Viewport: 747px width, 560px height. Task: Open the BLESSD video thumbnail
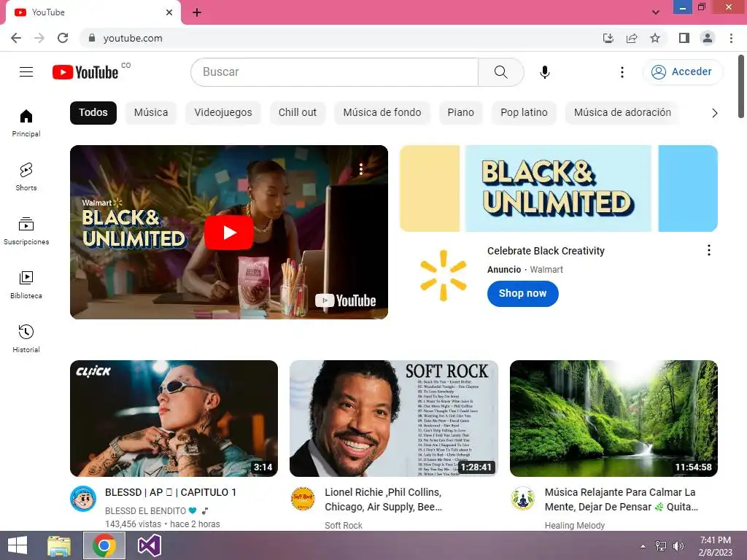coord(174,418)
